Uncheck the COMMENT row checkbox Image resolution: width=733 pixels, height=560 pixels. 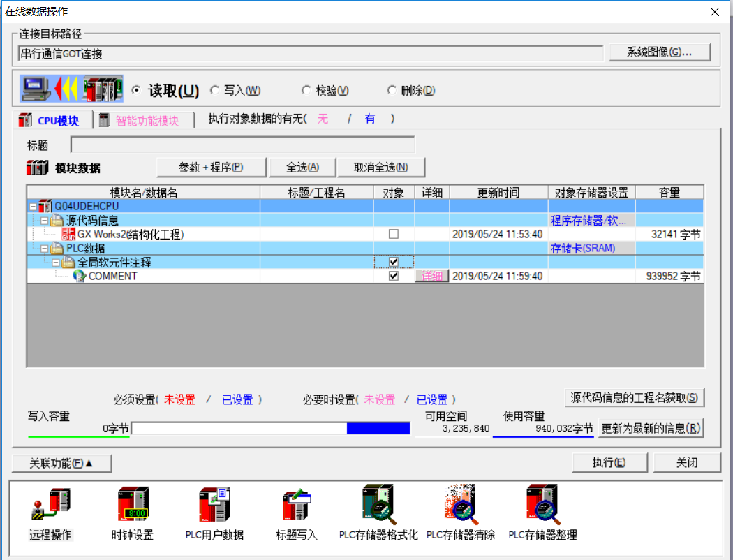394,276
